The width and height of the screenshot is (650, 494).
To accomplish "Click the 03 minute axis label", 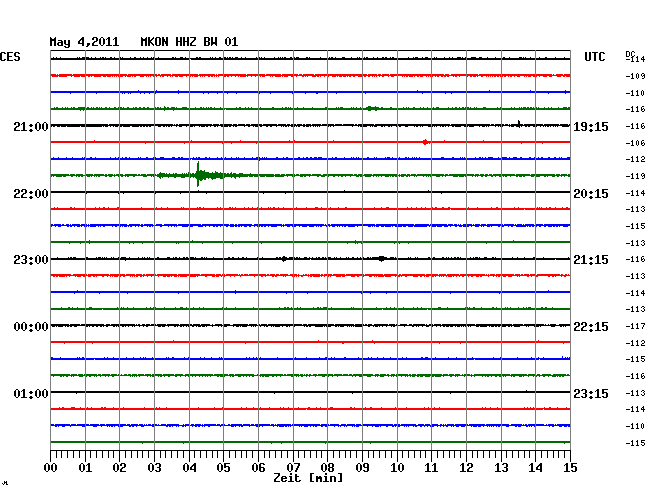I will coord(154,468).
